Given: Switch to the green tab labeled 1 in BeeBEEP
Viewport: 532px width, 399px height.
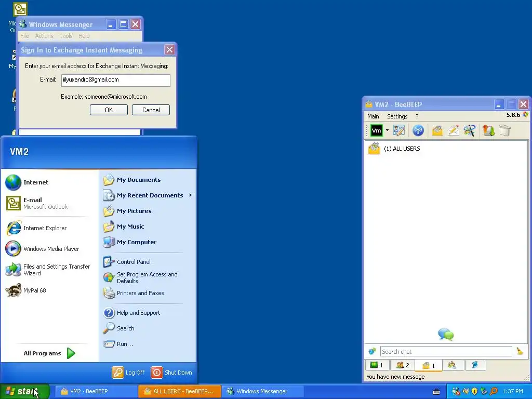Looking at the screenshot, I should [x=377, y=365].
